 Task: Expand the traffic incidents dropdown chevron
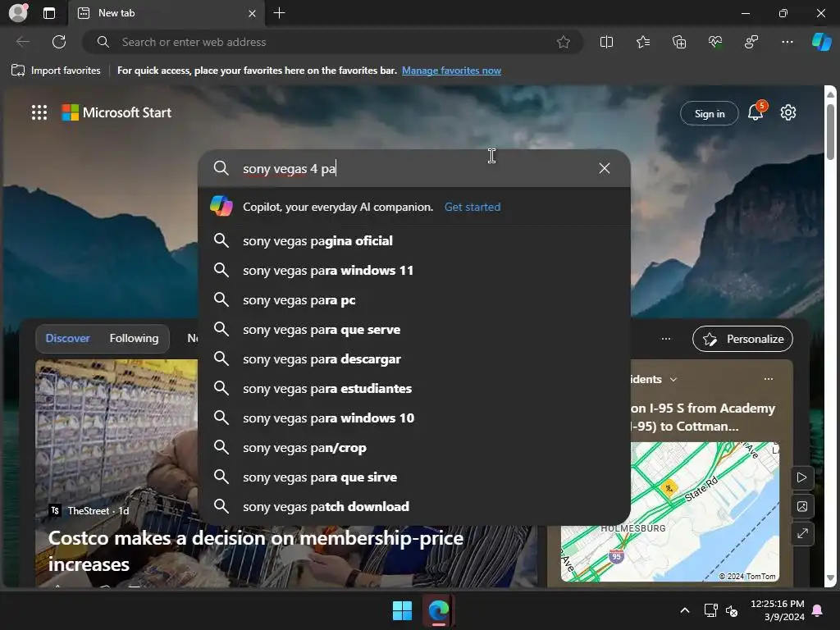point(673,379)
